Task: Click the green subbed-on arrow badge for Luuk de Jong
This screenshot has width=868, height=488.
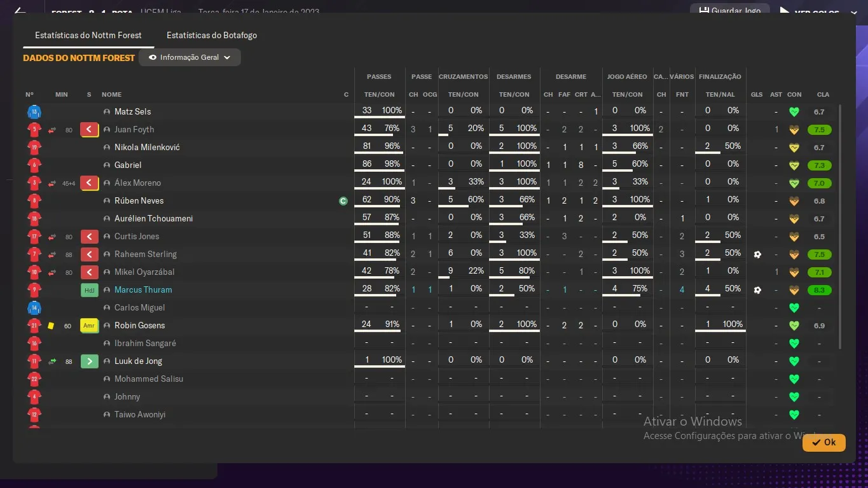Action: pos(89,361)
